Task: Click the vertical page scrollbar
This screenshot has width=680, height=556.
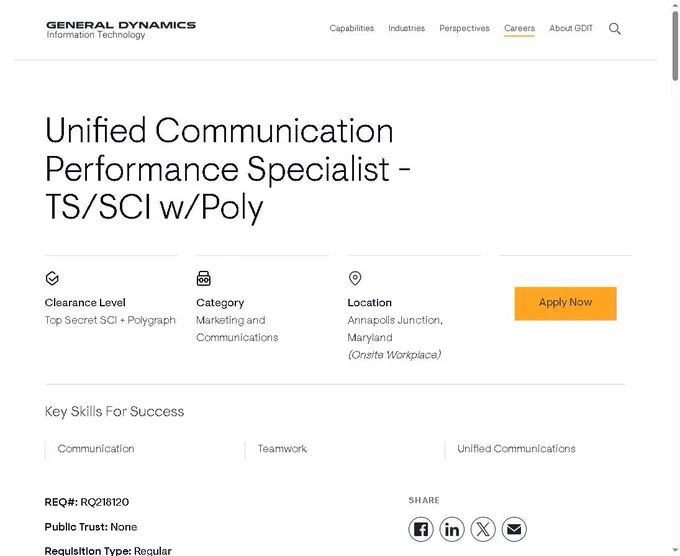Action: 675,278
